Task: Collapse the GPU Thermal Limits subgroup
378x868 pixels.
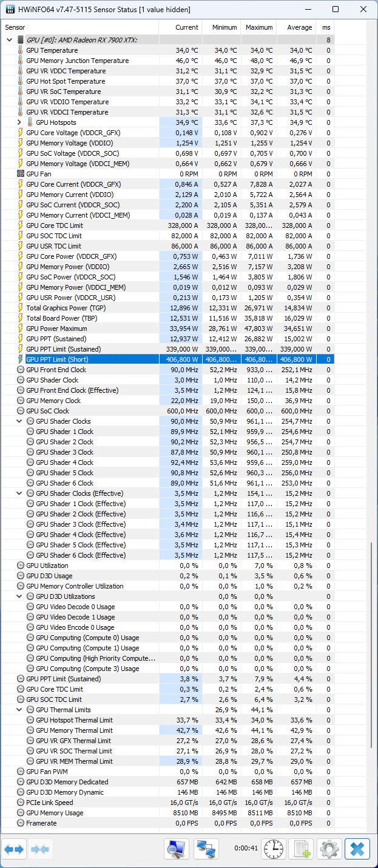Action: [19, 710]
